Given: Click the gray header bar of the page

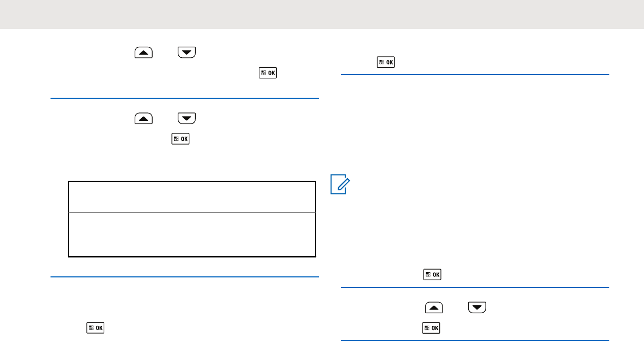Looking at the screenshot, I should (x=322, y=14).
